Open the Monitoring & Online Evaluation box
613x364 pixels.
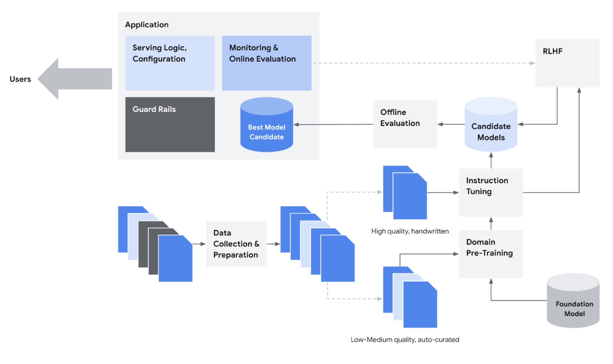coord(266,63)
